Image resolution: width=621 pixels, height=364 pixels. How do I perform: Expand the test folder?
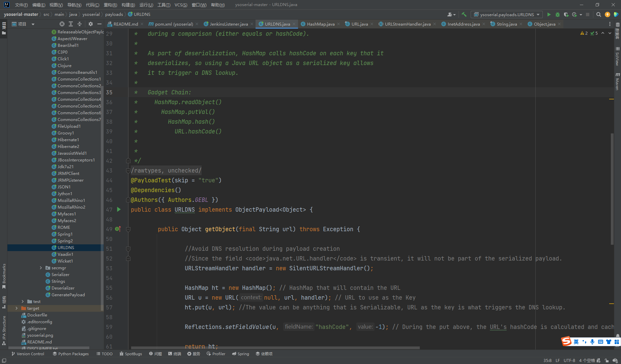(23, 301)
